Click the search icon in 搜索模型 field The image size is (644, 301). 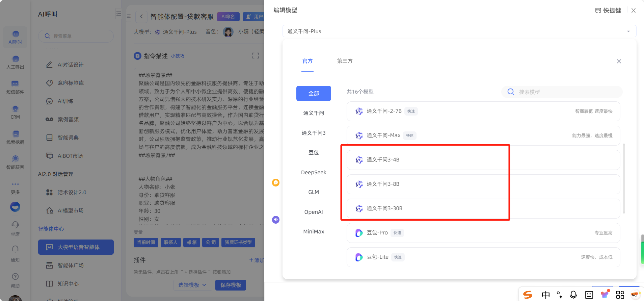pos(511,92)
